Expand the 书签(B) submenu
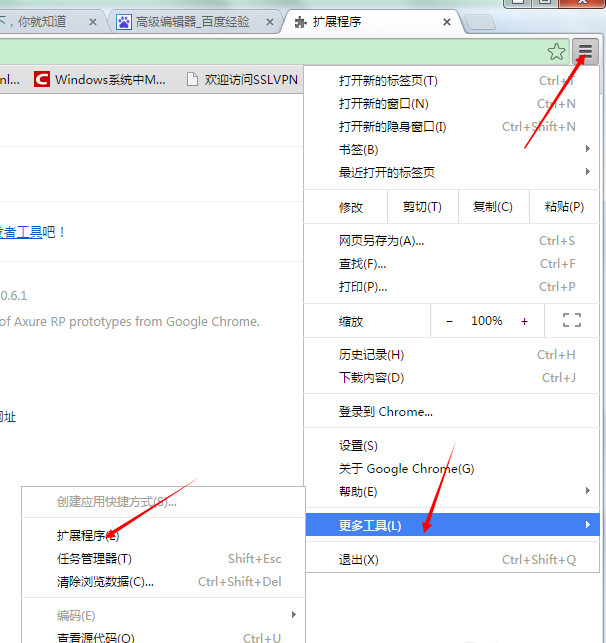Screen dimensions: 606x643 click(x=451, y=150)
